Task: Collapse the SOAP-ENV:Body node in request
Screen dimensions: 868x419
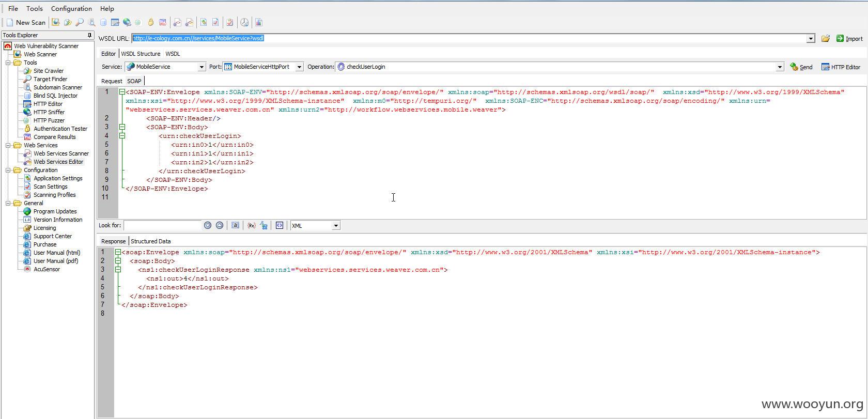Action: (x=122, y=127)
